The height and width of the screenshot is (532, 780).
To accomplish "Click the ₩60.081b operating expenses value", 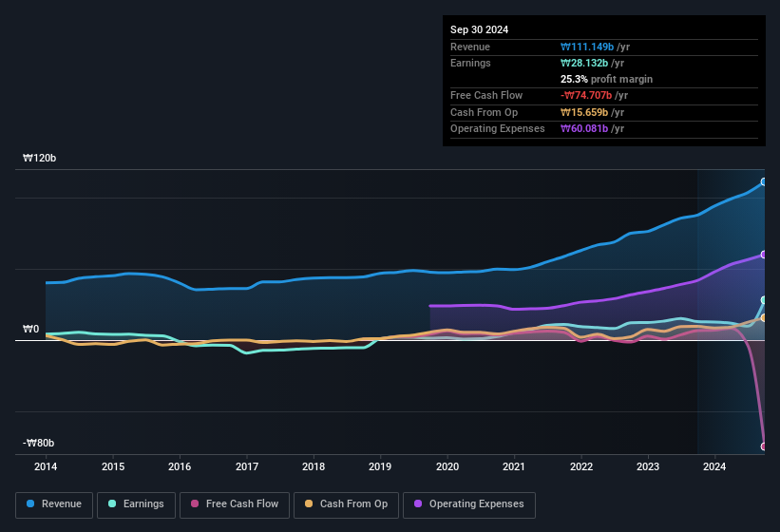I will pos(584,129).
